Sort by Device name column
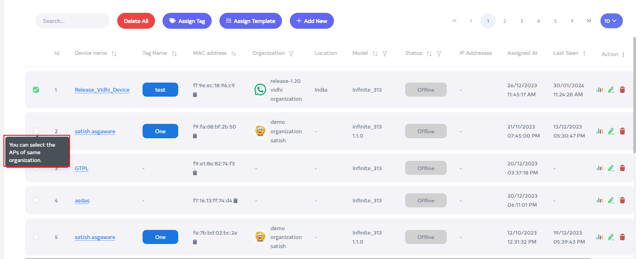The width and height of the screenshot is (644, 259). pyautogui.click(x=114, y=54)
